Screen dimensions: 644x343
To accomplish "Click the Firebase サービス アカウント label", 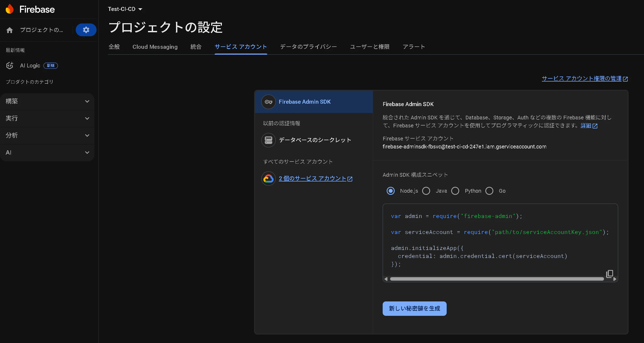I will (418, 139).
